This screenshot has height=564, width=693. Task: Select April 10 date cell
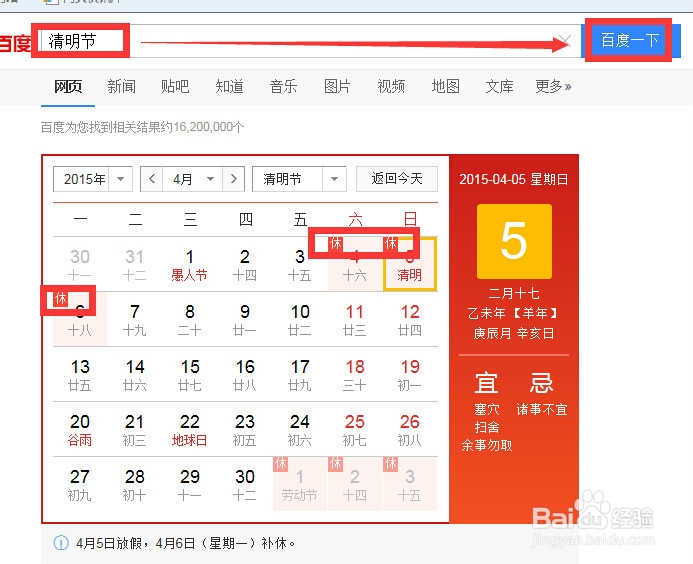[x=300, y=320]
